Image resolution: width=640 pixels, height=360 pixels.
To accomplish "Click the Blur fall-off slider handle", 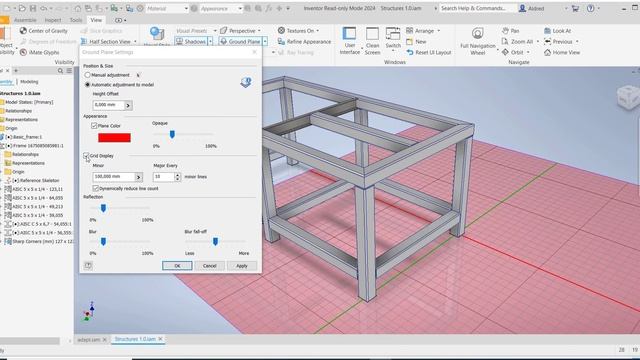I will pos(215,242).
